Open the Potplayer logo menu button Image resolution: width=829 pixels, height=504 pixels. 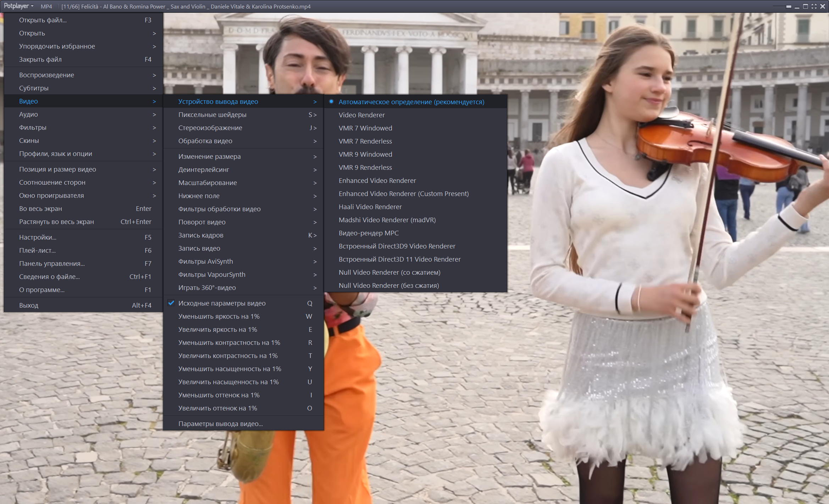18,6
